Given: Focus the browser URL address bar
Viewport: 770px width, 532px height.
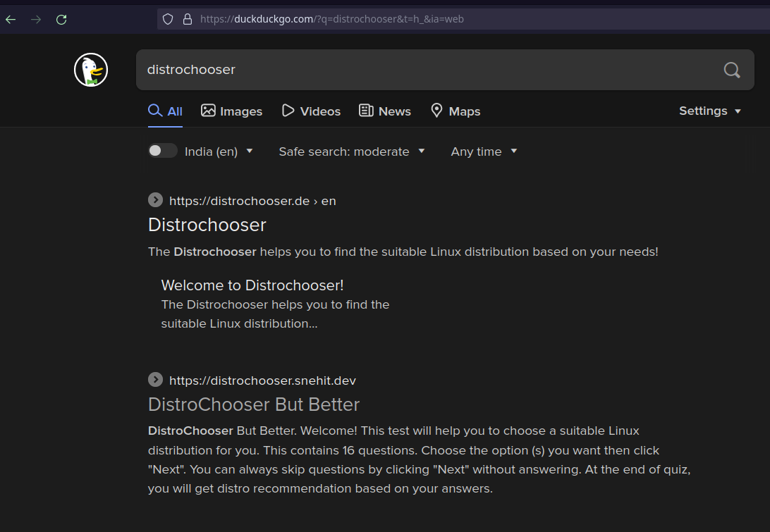Looking at the screenshot, I should coord(462,19).
